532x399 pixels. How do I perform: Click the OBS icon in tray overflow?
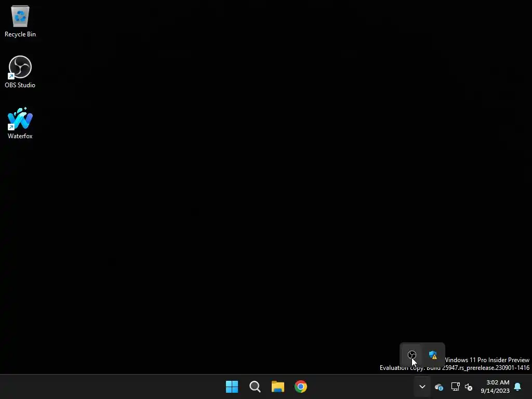coord(412,355)
